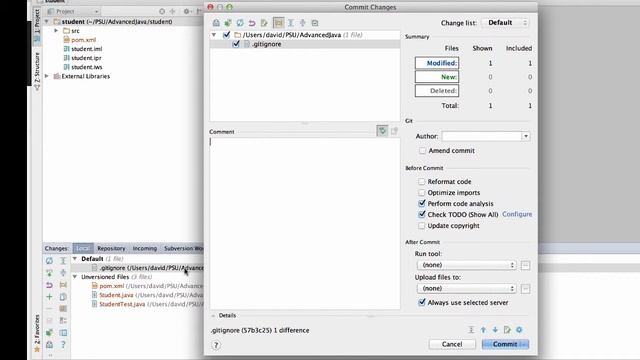Open the Change list Default dropdown

(x=505, y=23)
